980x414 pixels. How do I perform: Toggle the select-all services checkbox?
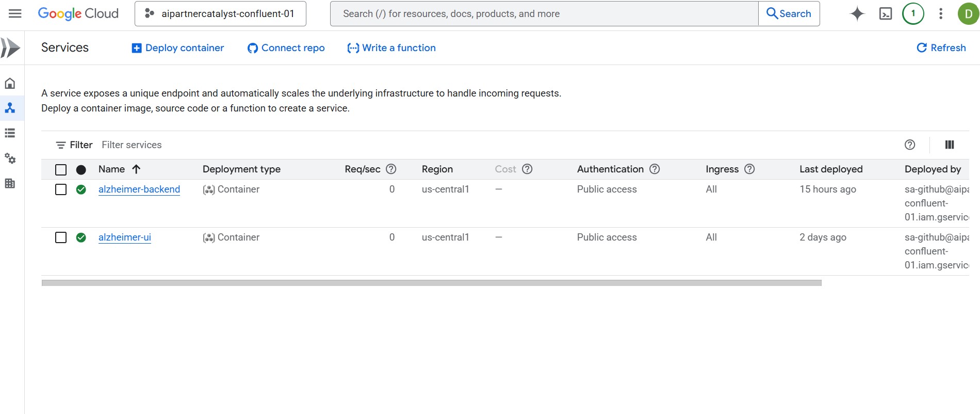(x=61, y=169)
